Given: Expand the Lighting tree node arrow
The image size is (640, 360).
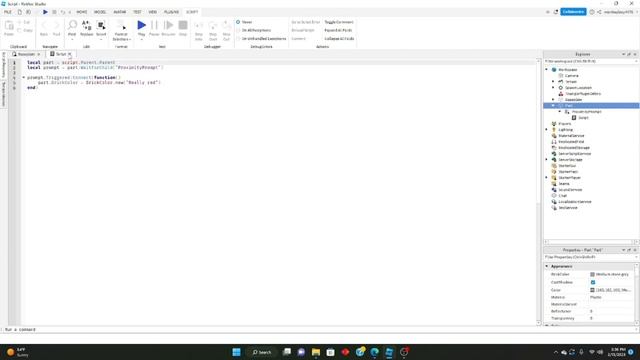Looking at the screenshot, I should [547, 130].
